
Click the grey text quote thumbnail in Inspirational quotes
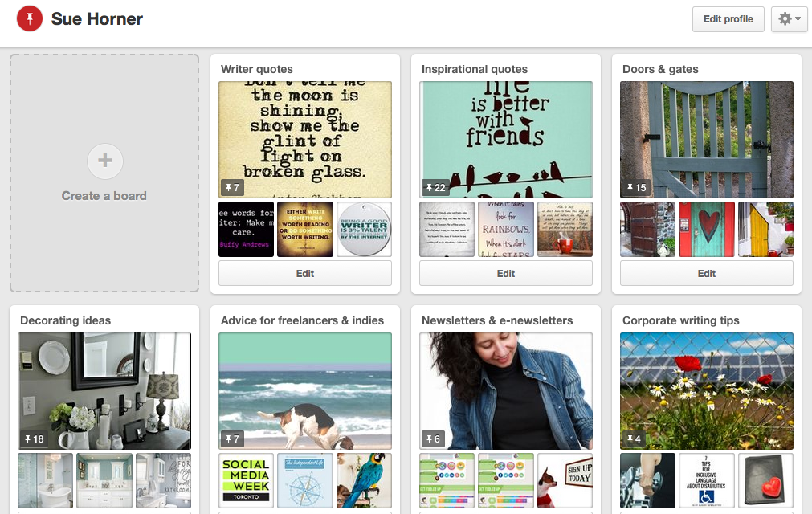pos(447,230)
